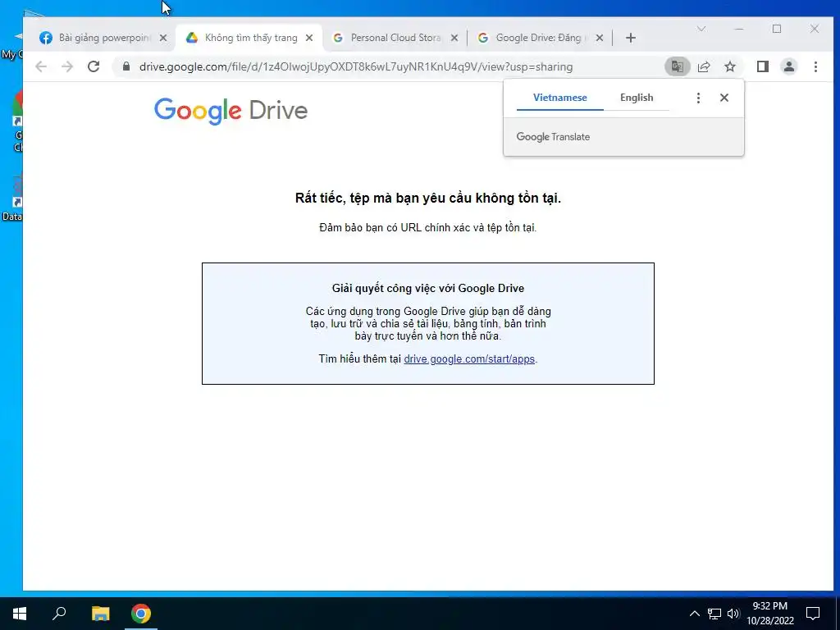Click the Đảm bảo bạn có URL text
Viewport: 840px width, 630px height.
(x=428, y=228)
